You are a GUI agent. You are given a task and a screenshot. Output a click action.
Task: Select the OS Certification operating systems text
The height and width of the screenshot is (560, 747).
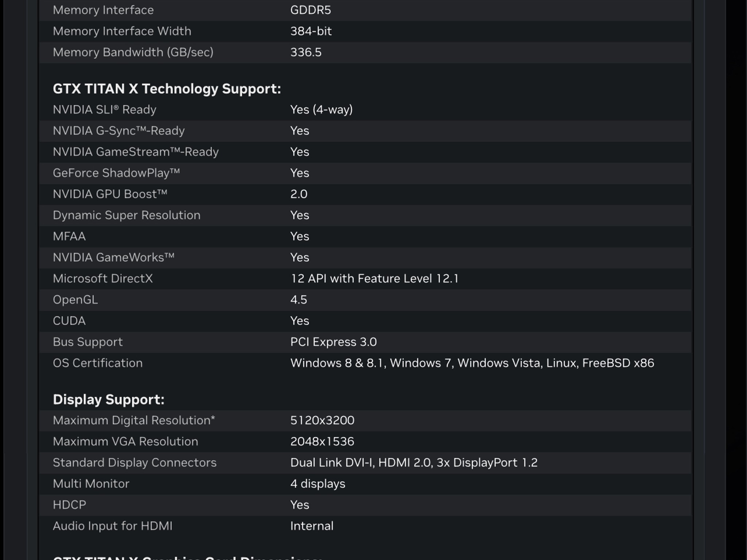(472, 363)
